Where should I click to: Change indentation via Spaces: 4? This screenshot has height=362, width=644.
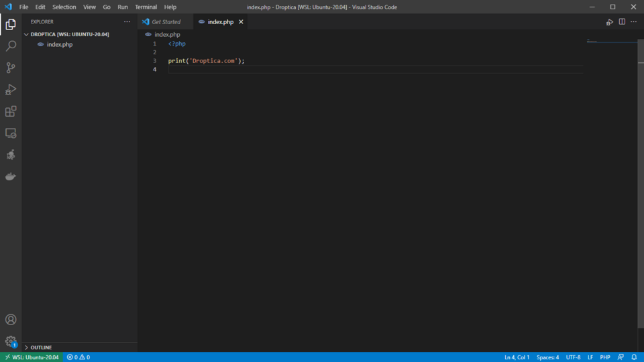(547, 357)
